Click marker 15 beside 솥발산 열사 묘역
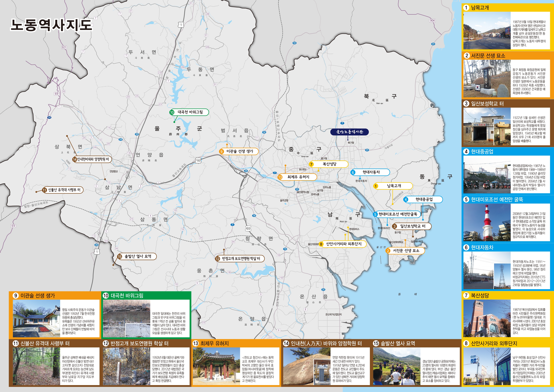This screenshot has width=554, height=392. tap(119, 257)
